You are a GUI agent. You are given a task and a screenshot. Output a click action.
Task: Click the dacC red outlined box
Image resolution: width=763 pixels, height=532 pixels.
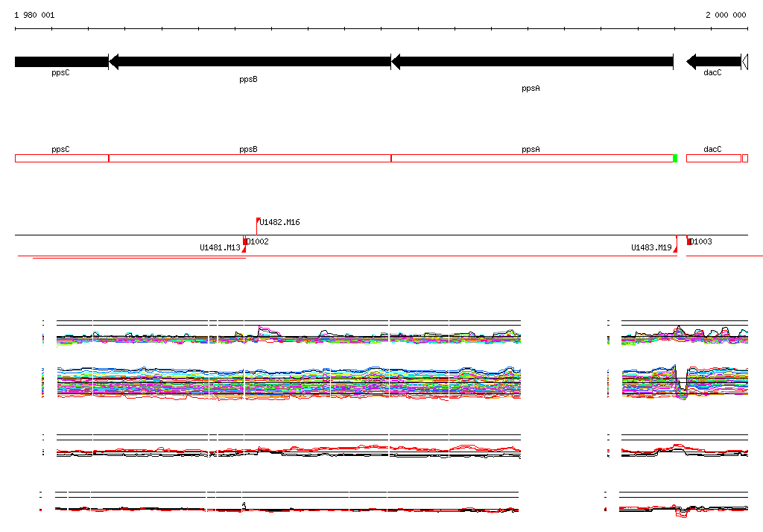click(713, 158)
